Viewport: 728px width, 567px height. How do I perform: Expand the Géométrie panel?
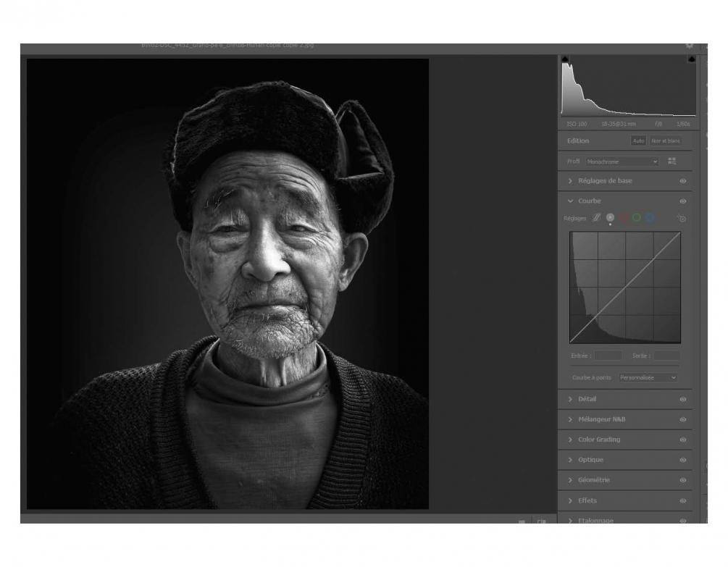pyautogui.click(x=571, y=480)
